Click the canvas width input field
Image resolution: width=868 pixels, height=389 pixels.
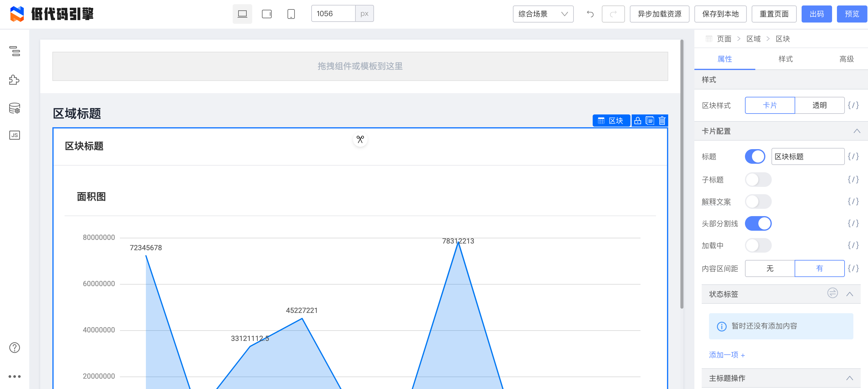pos(333,14)
